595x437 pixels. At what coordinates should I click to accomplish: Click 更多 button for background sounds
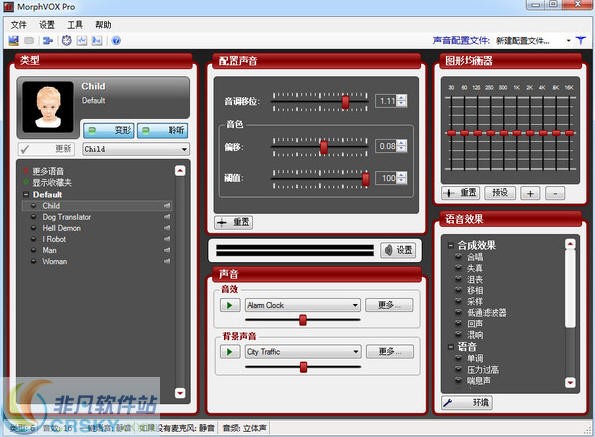[390, 352]
